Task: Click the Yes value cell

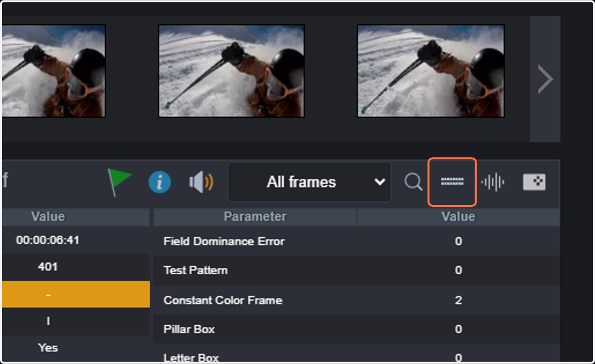Action: pyautogui.click(x=48, y=348)
